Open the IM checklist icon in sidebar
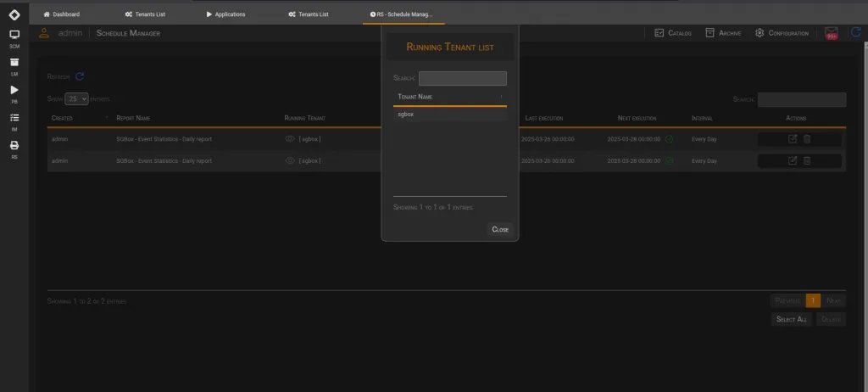 coord(14,121)
